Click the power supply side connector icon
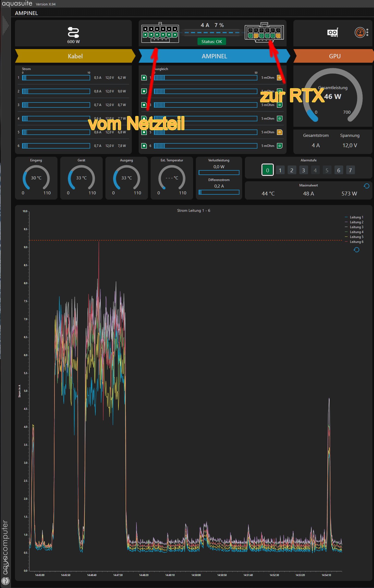Screen dimensions: 374x588 tap(160, 32)
